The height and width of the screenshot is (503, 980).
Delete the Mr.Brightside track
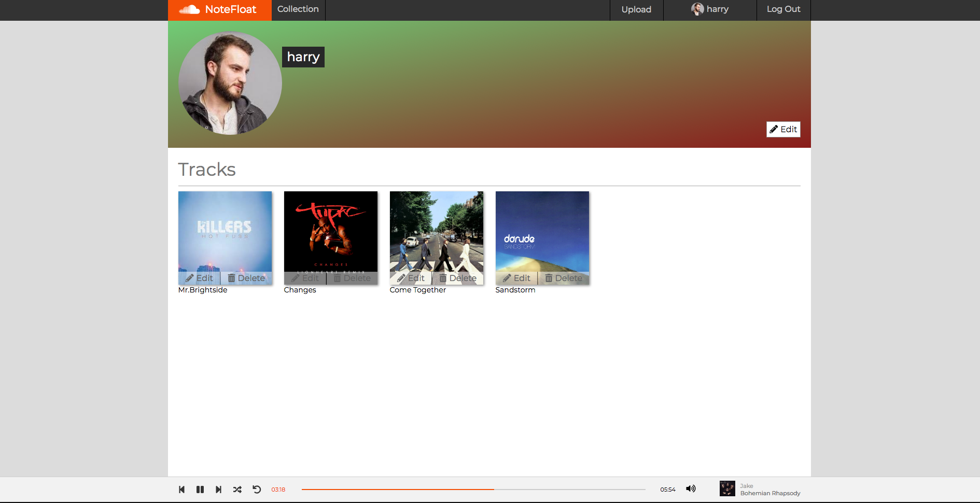[246, 278]
